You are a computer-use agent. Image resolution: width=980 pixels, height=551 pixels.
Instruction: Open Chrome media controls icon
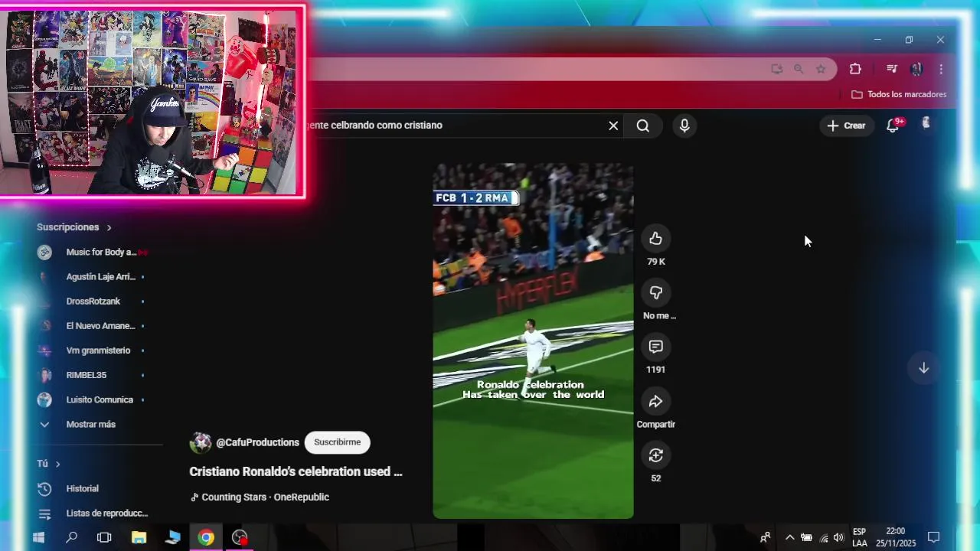pyautogui.click(x=891, y=69)
